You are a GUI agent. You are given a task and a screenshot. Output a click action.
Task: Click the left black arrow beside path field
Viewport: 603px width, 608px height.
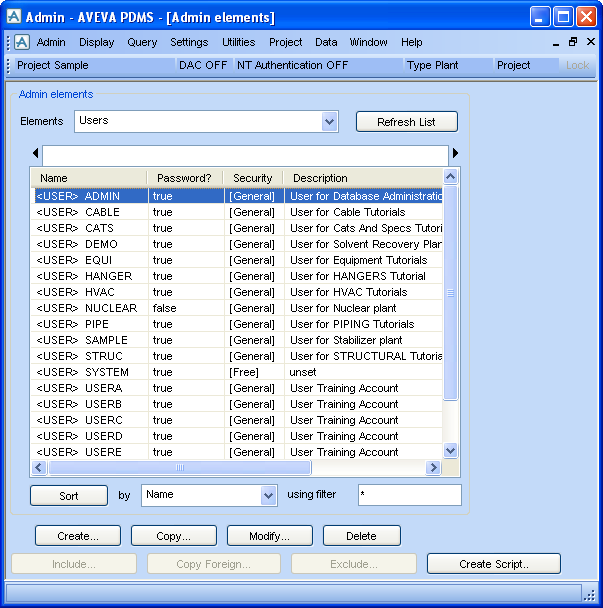click(36, 153)
